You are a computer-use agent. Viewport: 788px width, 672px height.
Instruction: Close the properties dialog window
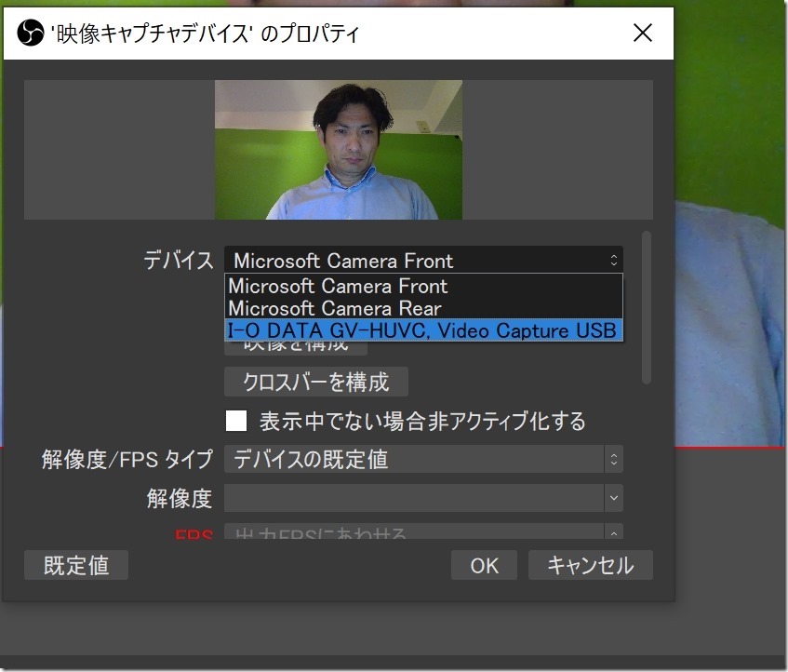(642, 34)
